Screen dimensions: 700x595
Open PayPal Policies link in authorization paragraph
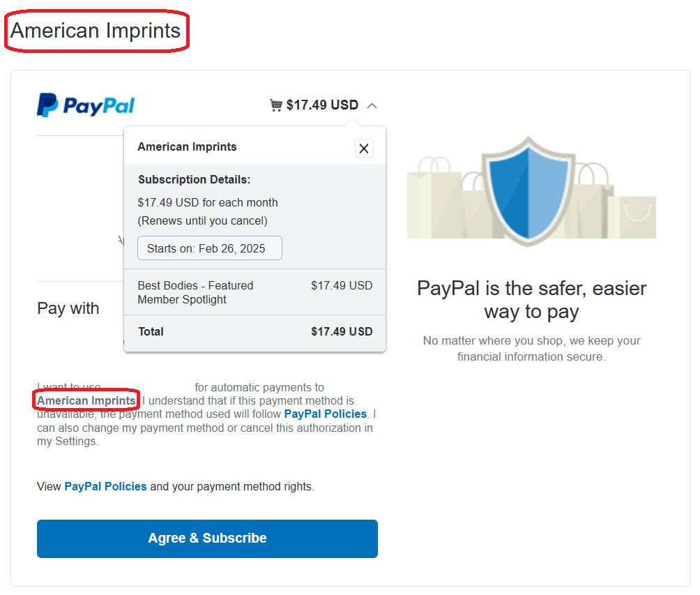[326, 414]
